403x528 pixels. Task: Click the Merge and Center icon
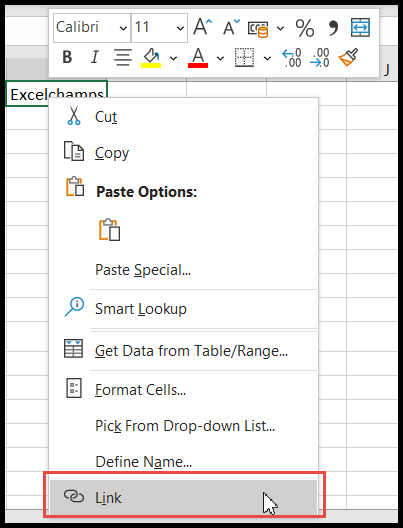(360, 27)
